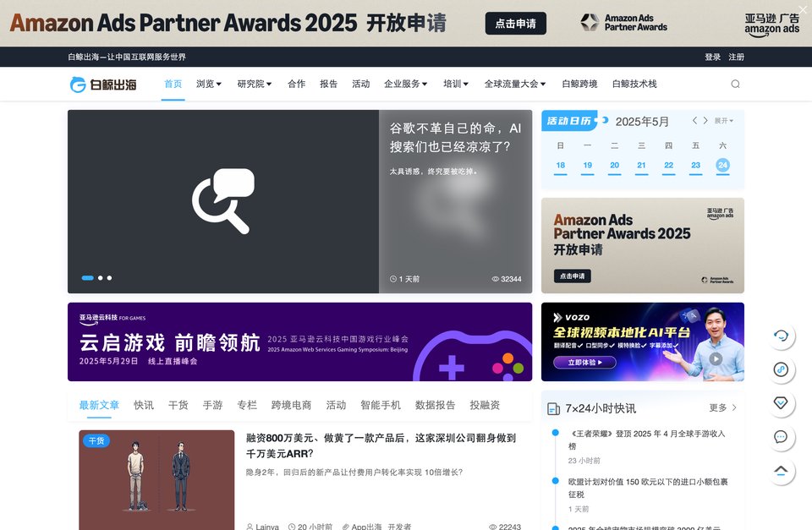This screenshot has width=812, height=530.
Task: Expand the 企业服务 dropdown menu
Action: point(405,84)
